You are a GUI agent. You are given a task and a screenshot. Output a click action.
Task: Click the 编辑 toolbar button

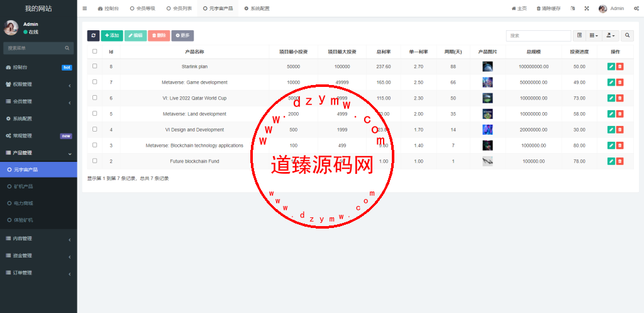pos(136,36)
